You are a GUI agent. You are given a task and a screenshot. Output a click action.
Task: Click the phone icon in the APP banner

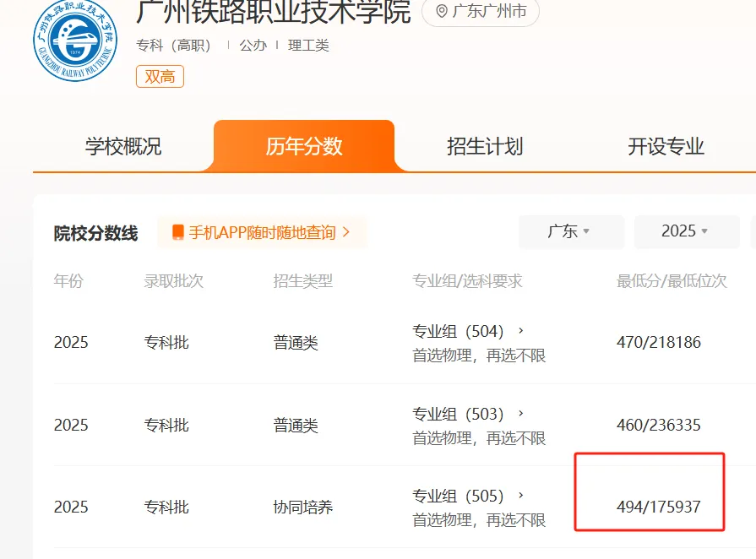tap(178, 232)
